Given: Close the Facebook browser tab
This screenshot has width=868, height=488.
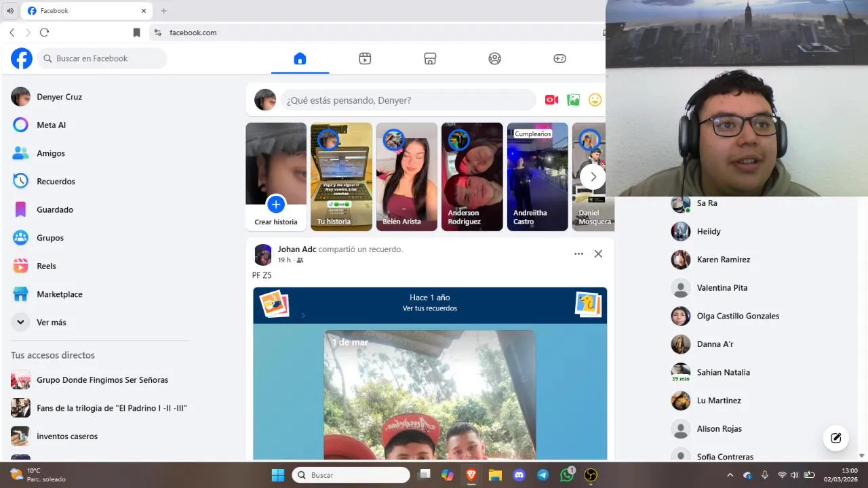Looking at the screenshot, I should coord(144,11).
